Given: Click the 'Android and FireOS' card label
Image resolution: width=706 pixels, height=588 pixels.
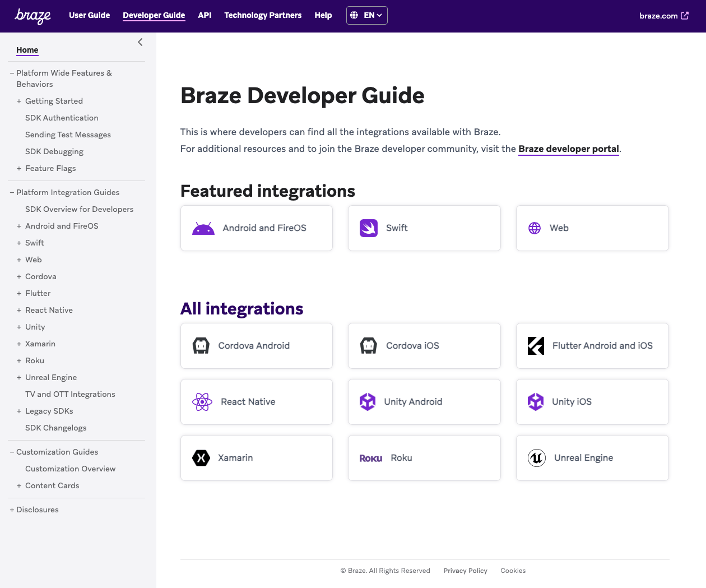Looking at the screenshot, I should (x=264, y=228).
